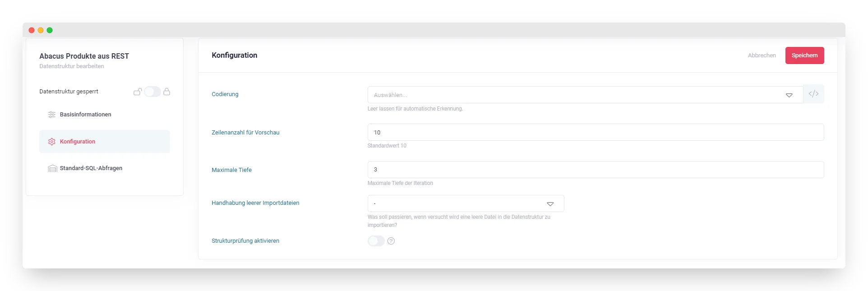Toggle the Datenstruktur gesperrt switch
Image resolution: width=868 pixels, height=291 pixels.
click(152, 92)
